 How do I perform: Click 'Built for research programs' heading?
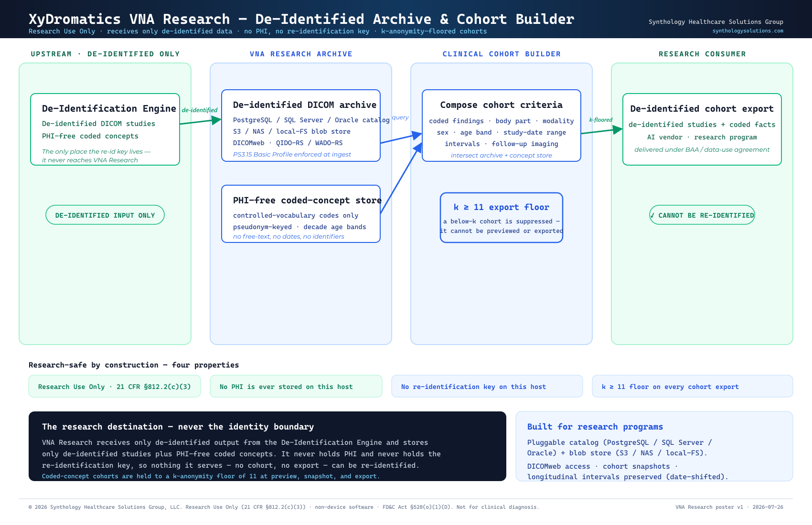coord(595,427)
